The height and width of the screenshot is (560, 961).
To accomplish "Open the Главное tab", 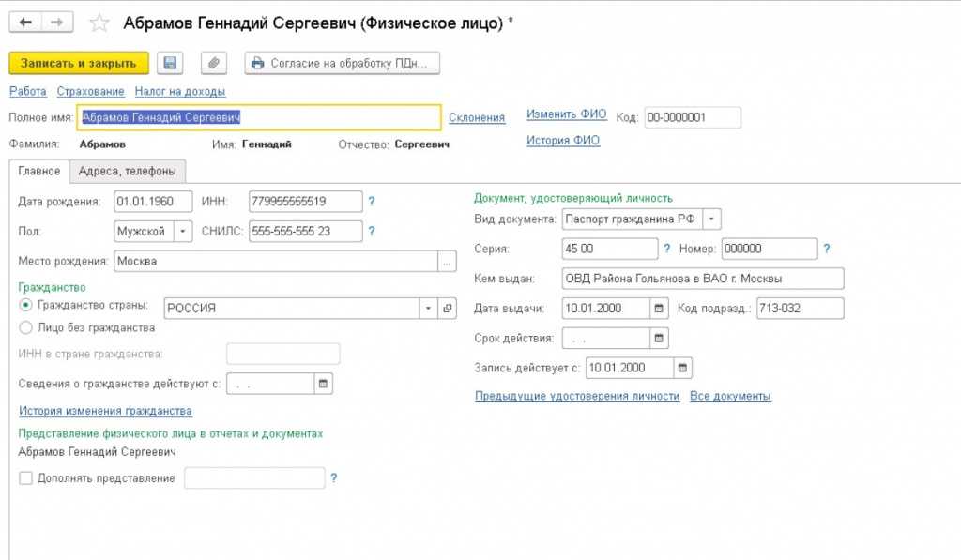I will tap(38, 171).
